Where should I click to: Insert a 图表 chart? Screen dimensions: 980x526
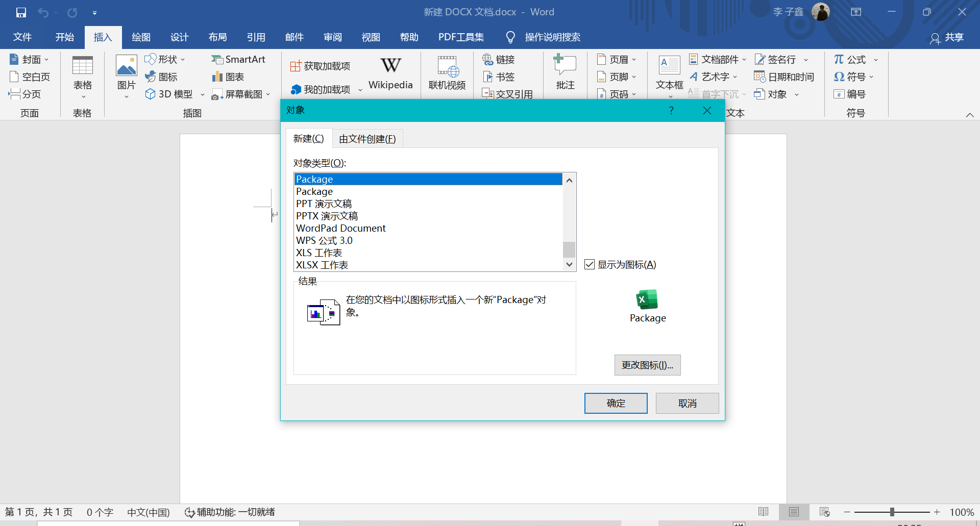(x=228, y=77)
